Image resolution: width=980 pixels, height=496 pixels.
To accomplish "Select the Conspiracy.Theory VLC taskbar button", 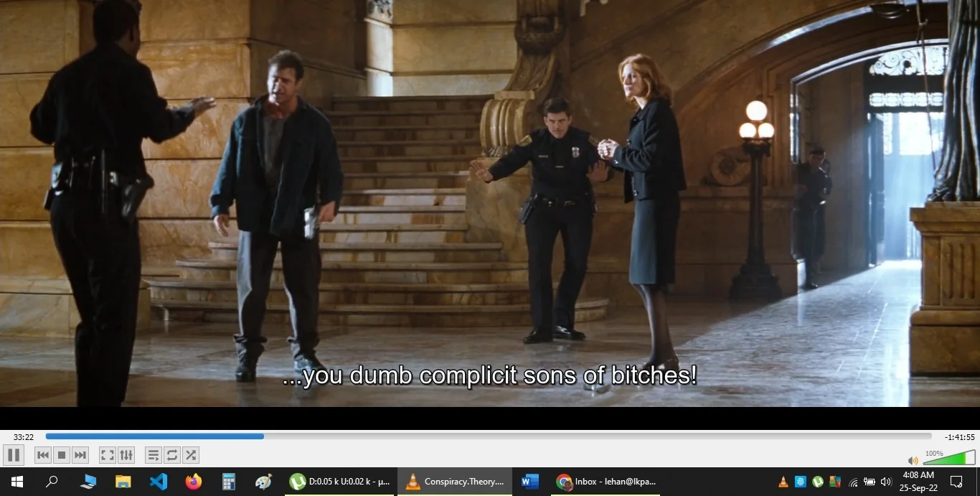I will click(455, 482).
